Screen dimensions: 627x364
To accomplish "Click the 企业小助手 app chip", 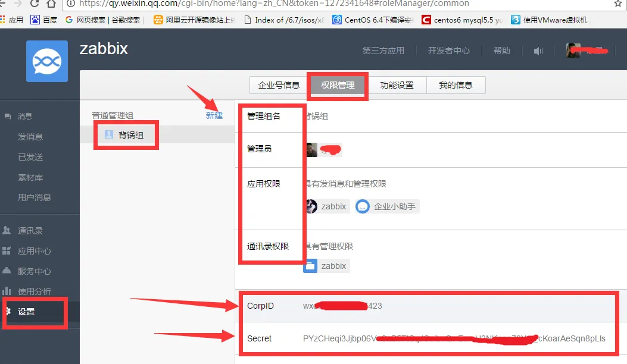I will 387,206.
